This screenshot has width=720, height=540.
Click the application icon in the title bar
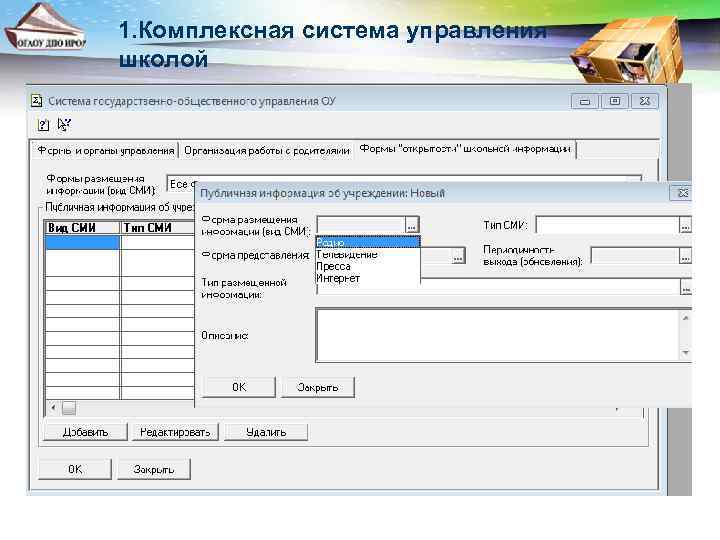[x=37, y=101]
